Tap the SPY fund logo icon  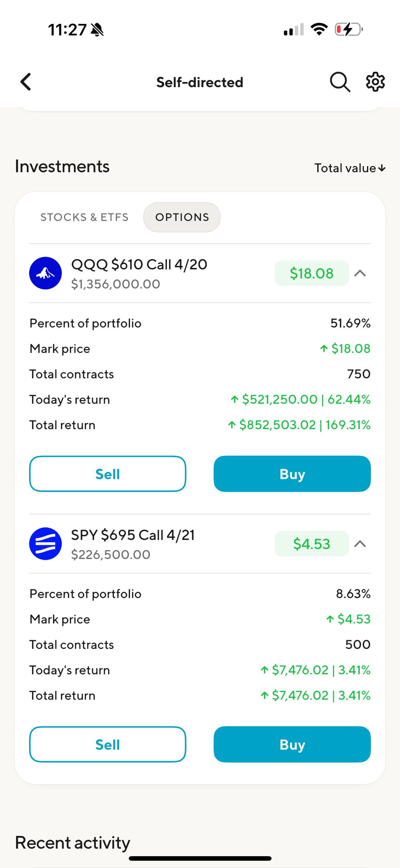pos(45,544)
